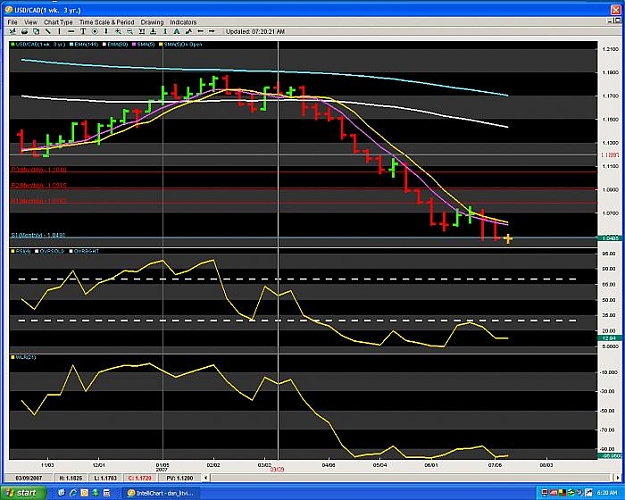The image size is (625, 500).
Task: Click the show desktop quick launch icon
Action: pyautogui.click(x=61, y=493)
